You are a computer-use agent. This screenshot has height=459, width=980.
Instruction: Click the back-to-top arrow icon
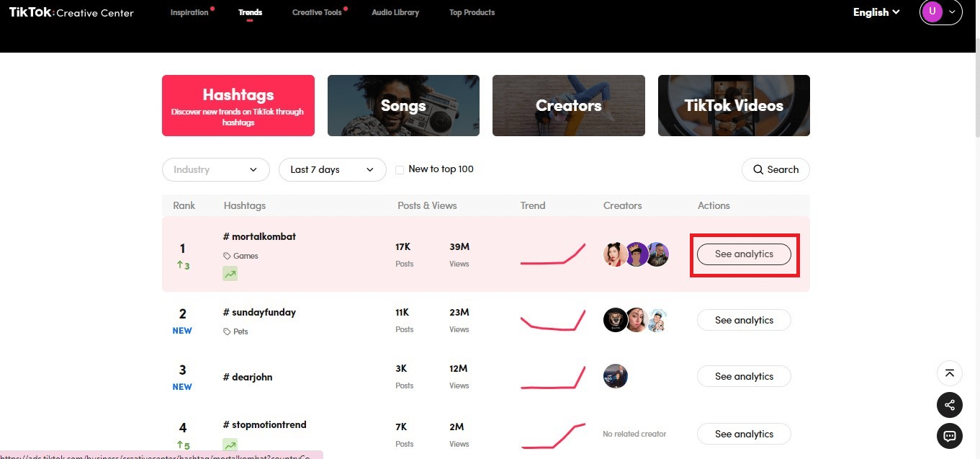[x=950, y=373]
